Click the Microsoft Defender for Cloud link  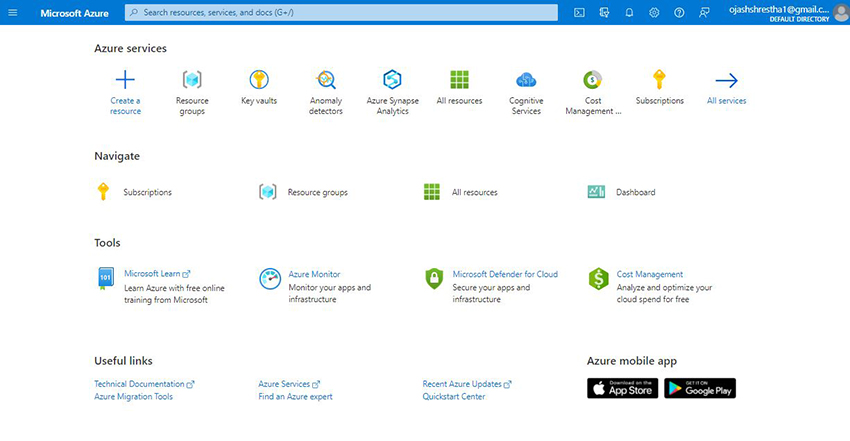pos(505,274)
